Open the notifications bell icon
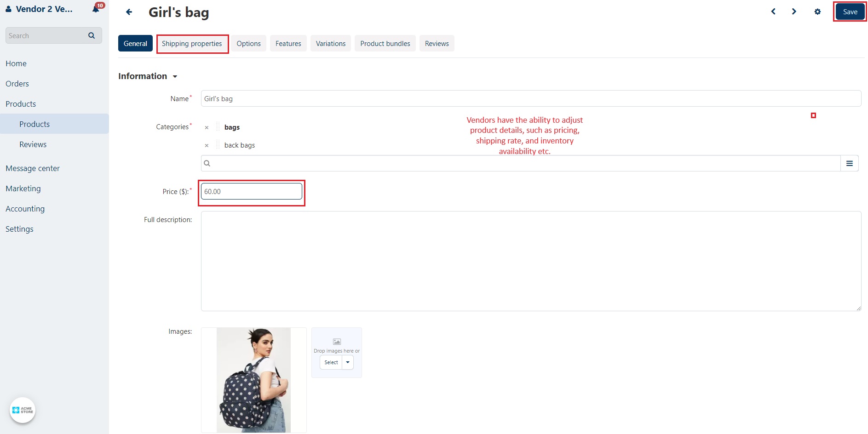 (96, 9)
